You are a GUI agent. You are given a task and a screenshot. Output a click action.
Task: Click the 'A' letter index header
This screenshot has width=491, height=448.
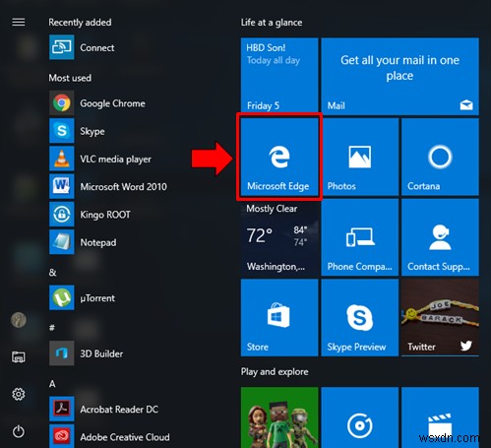click(x=52, y=383)
